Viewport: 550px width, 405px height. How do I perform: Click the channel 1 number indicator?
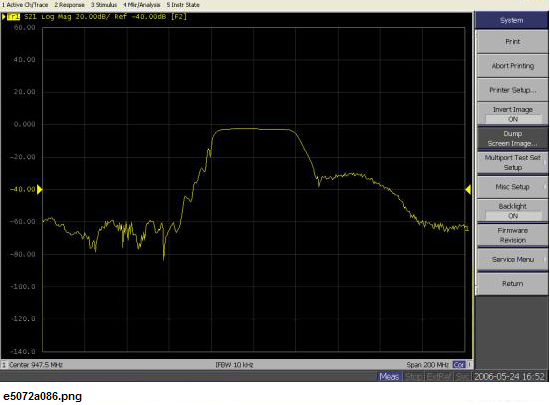pos(4,365)
